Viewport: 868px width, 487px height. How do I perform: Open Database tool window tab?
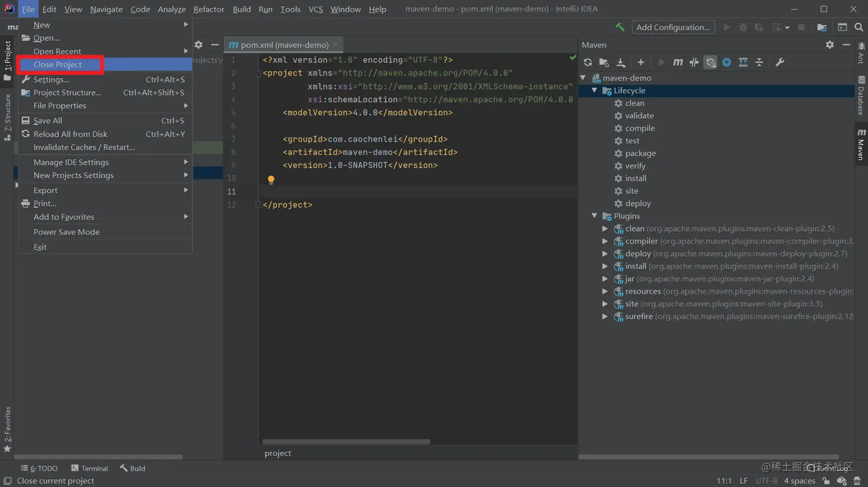point(861,95)
